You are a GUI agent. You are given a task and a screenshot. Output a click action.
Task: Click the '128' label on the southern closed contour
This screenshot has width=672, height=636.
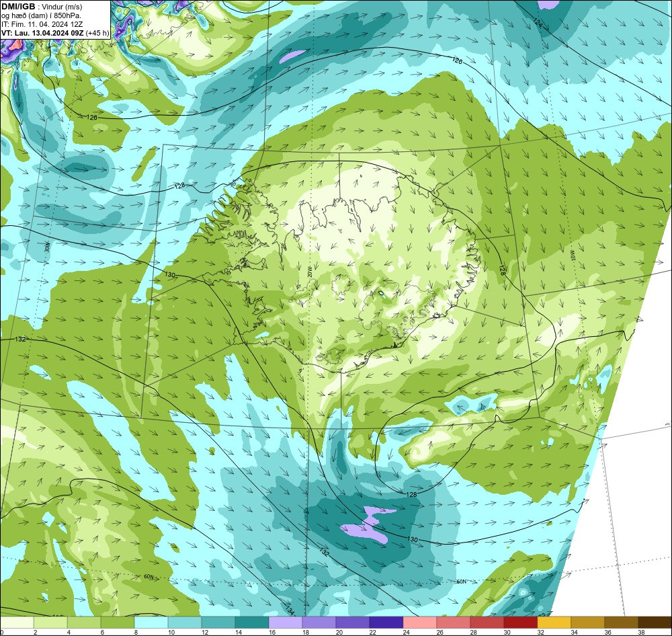click(411, 494)
